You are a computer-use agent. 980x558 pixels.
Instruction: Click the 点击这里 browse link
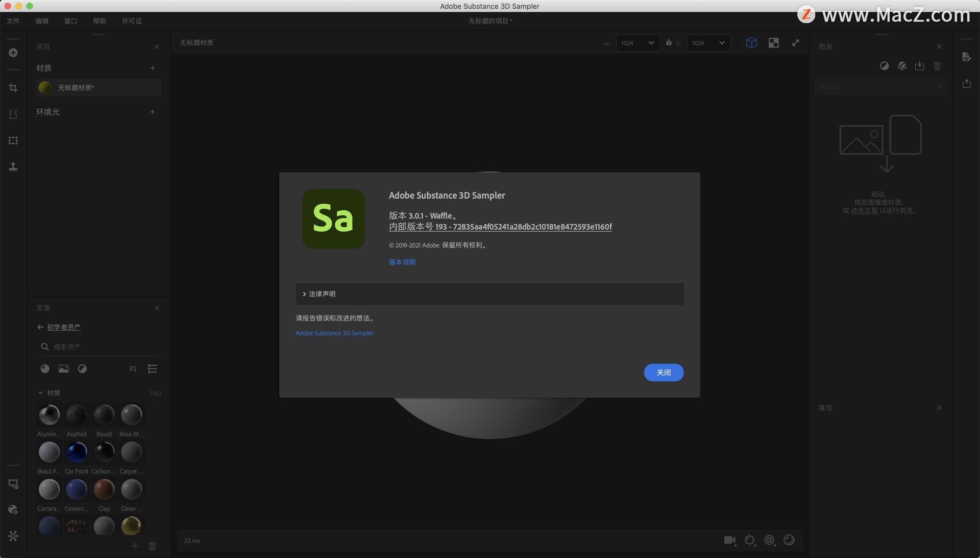pyautogui.click(x=864, y=210)
